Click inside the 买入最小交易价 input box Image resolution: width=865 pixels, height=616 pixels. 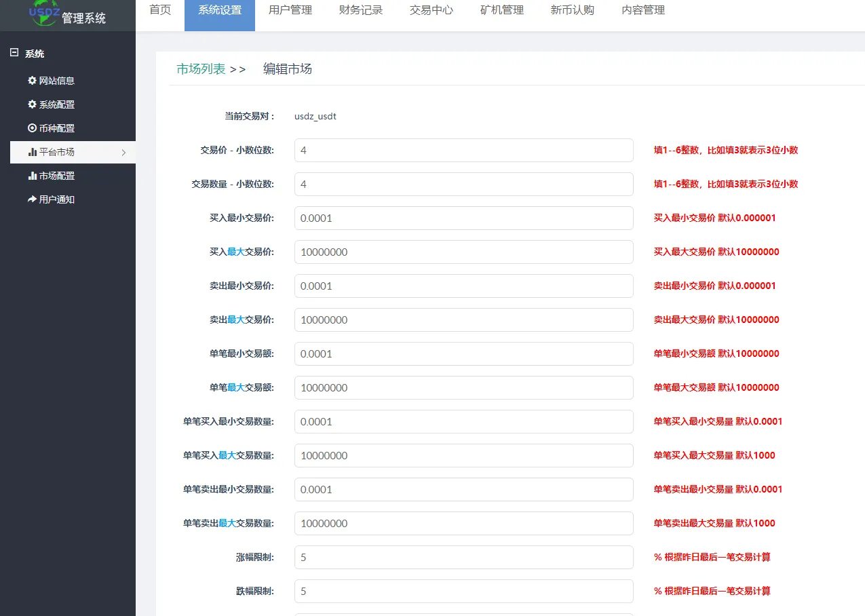463,218
